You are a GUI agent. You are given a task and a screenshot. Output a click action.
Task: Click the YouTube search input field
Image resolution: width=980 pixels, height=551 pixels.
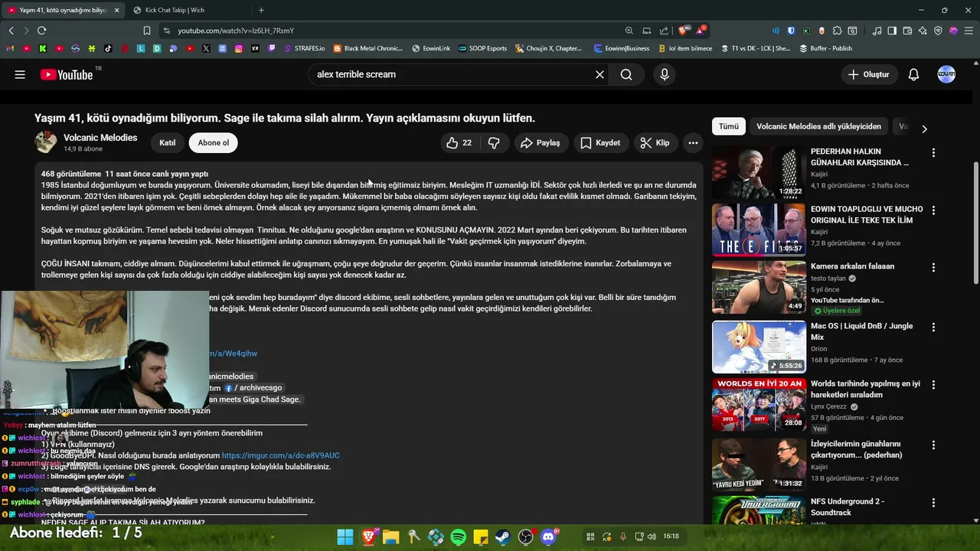click(452, 74)
